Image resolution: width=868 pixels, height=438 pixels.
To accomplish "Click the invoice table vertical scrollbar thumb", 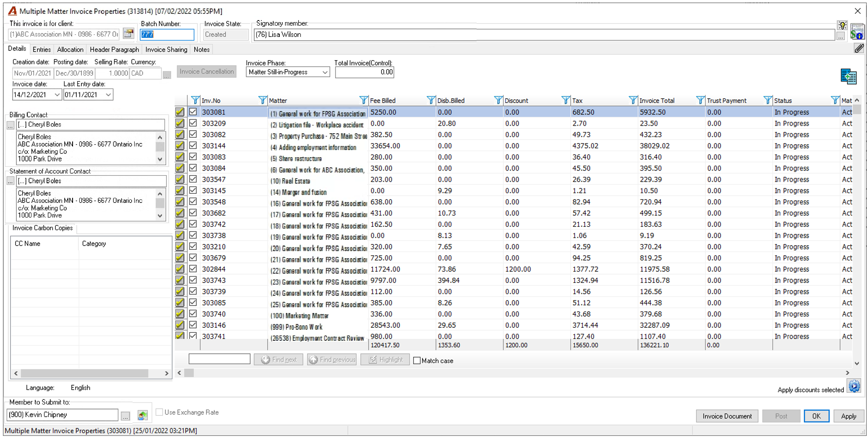I will (x=857, y=110).
